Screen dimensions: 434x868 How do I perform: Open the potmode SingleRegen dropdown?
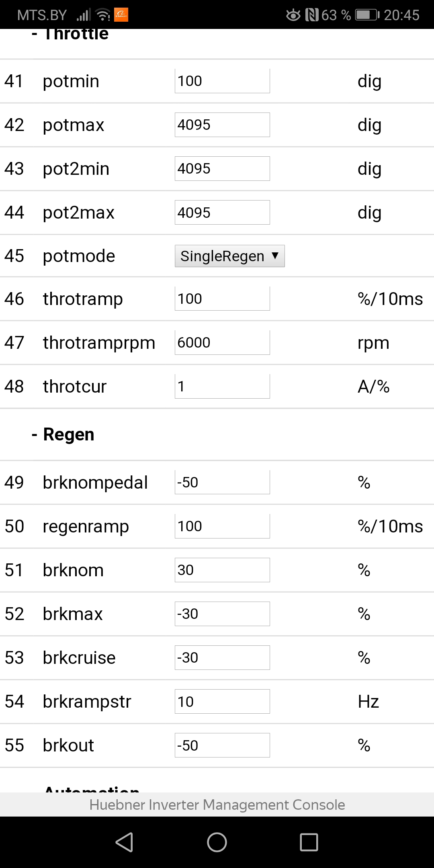(229, 256)
